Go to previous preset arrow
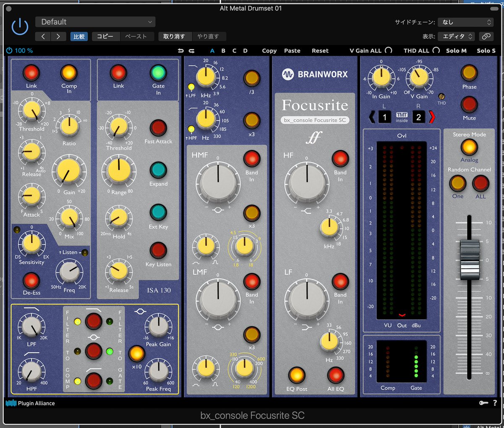Viewport: 504px width, 428px height. pos(43,37)
